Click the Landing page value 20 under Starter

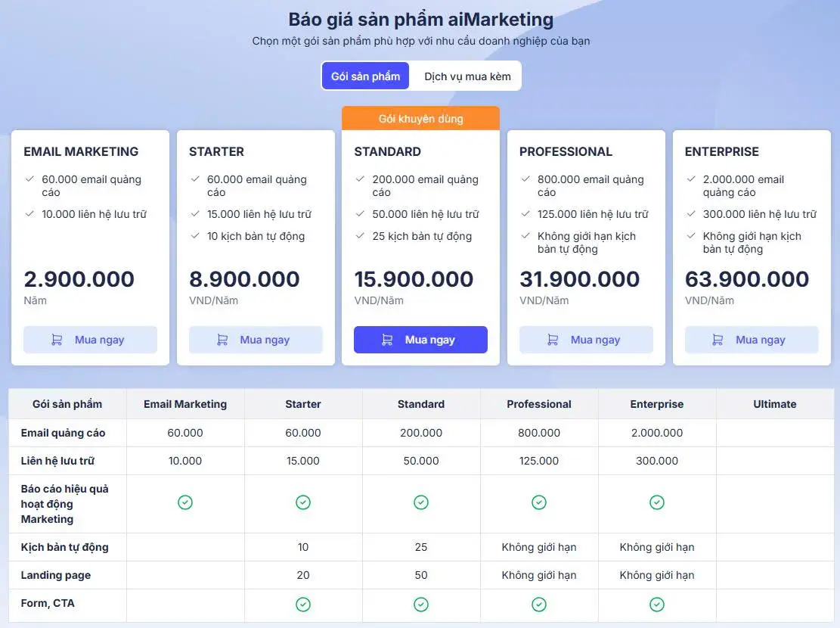(x=303, y=575)
